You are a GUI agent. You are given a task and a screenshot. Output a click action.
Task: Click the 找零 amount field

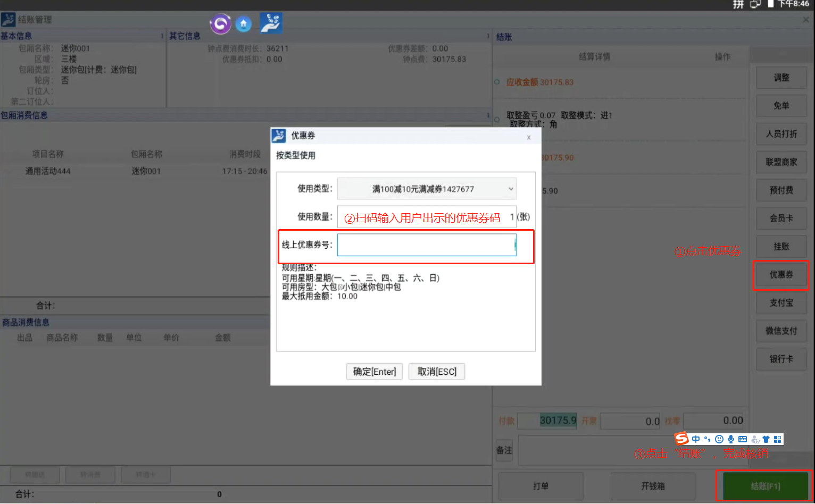[x=714, y=421]
